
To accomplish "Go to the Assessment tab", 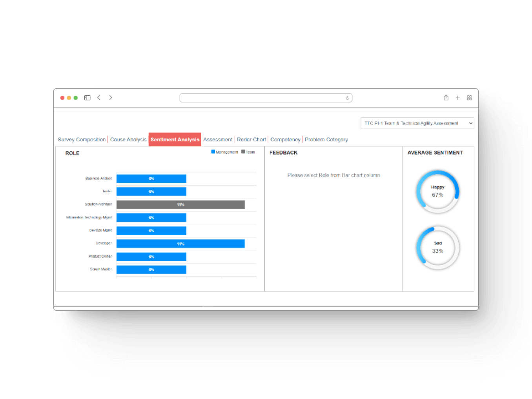I will [x=218, y=140].
